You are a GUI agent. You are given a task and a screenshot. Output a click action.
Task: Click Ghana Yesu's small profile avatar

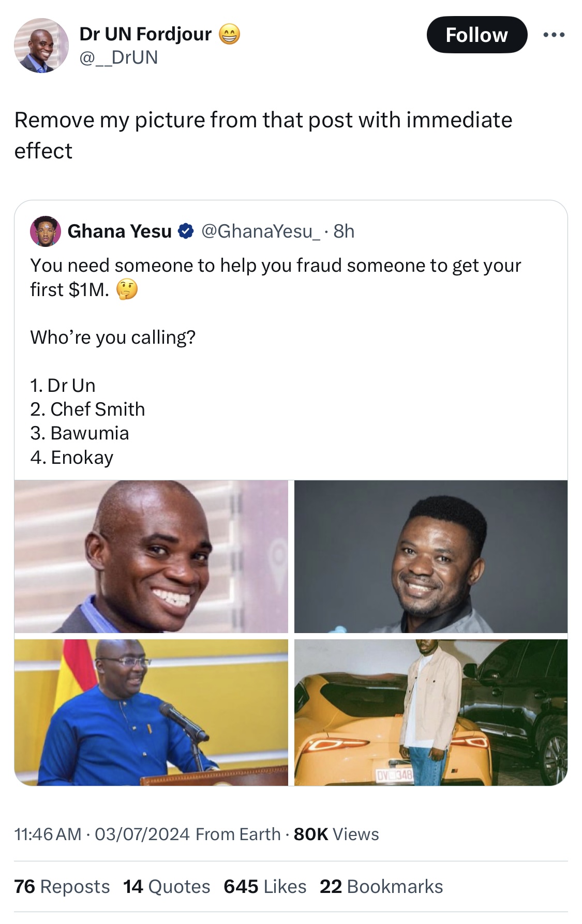tap(46, 231)
